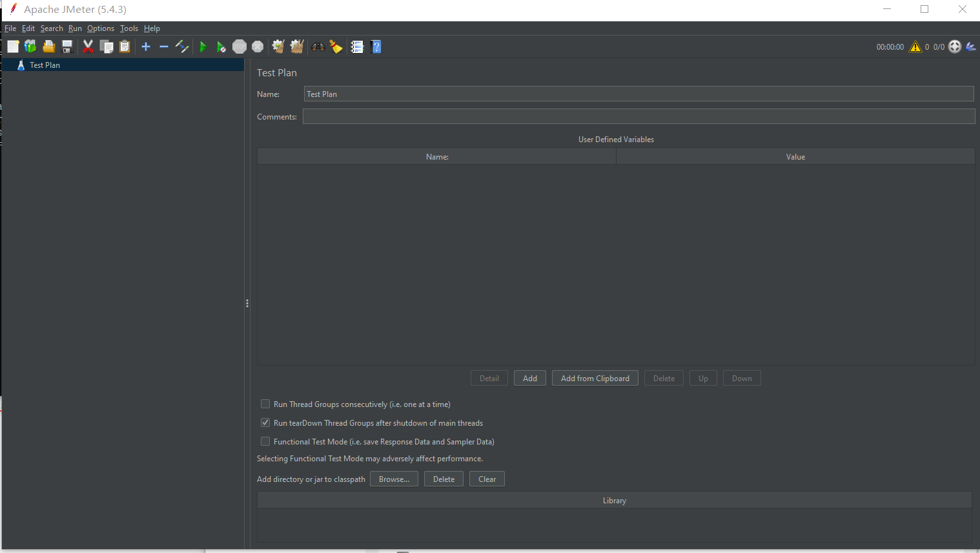Click the Detail button

[489, 378]
